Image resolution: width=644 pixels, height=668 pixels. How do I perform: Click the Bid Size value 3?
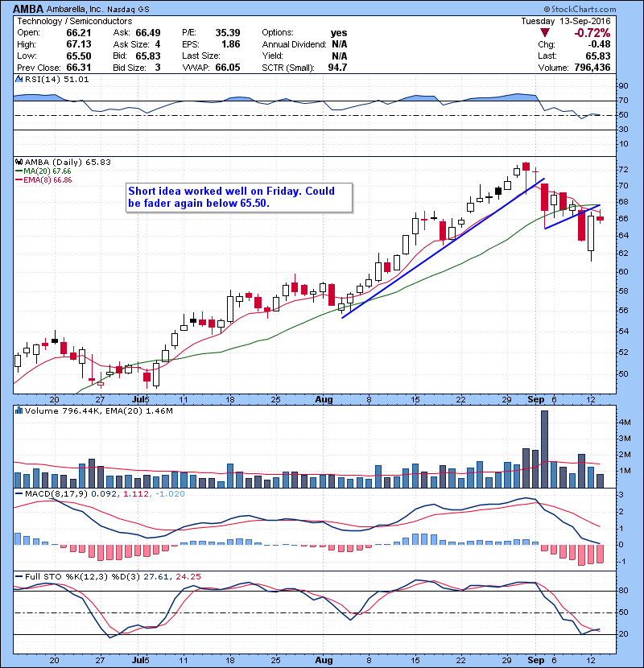click(158, 68)
